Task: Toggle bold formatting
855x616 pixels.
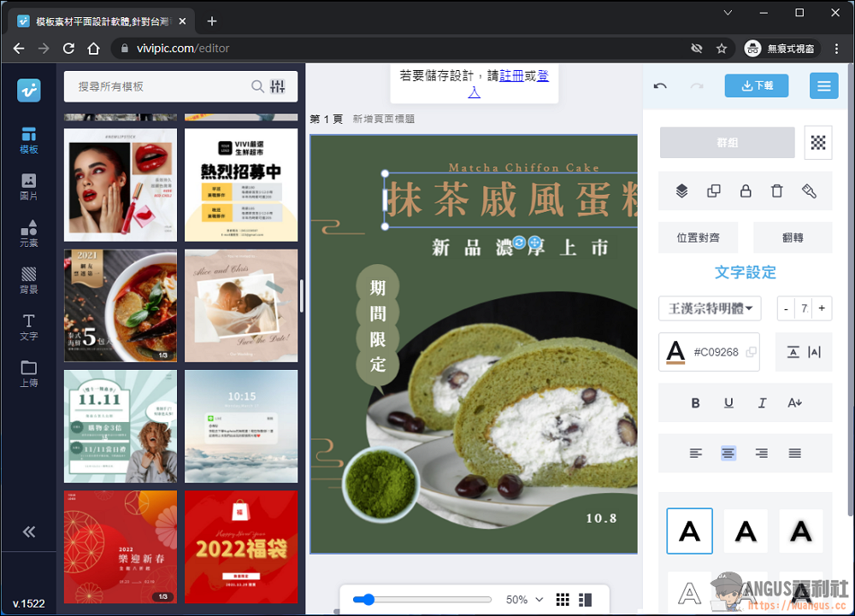Action: click(695, 402)
